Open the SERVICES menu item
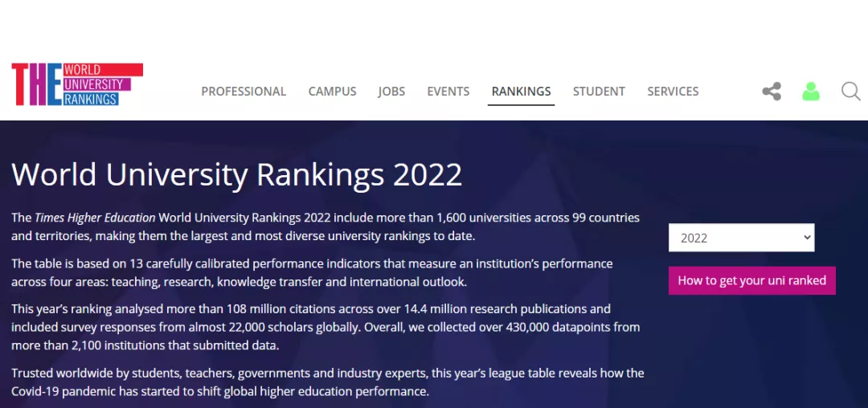Screen dimensions: 868x408 [x=674, y=92]
